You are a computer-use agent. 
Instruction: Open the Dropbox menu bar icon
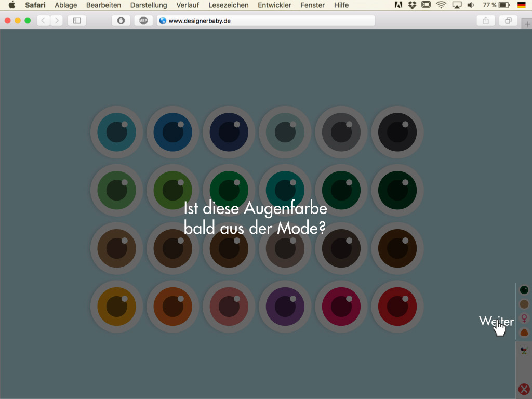(x=412, y=5)
